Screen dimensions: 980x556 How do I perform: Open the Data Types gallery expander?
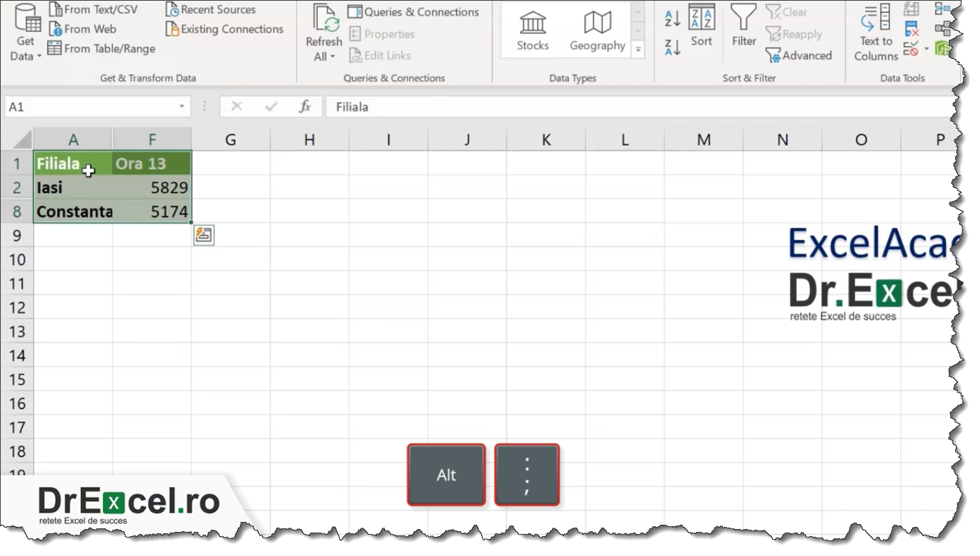point(638,49)
